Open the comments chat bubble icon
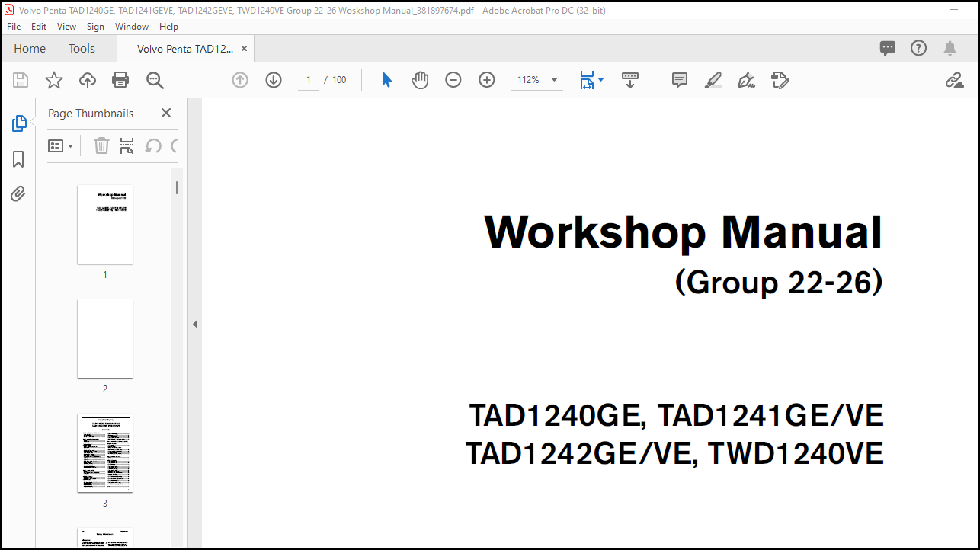The height and width of the screenshot is (550, 980). [888, 48]
